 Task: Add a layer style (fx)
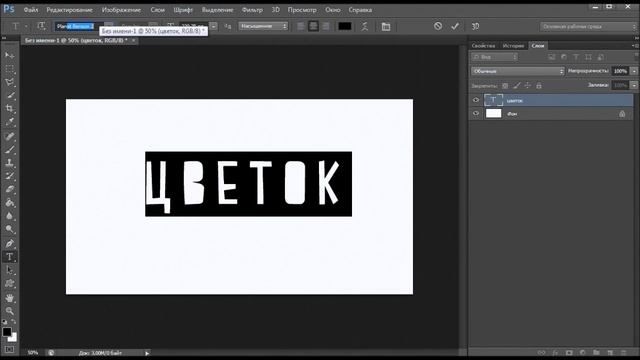(x=555, y=352)
